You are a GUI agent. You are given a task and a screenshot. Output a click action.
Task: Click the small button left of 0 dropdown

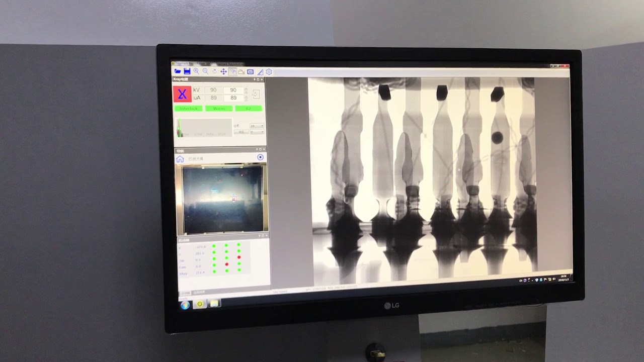point(241,132)
